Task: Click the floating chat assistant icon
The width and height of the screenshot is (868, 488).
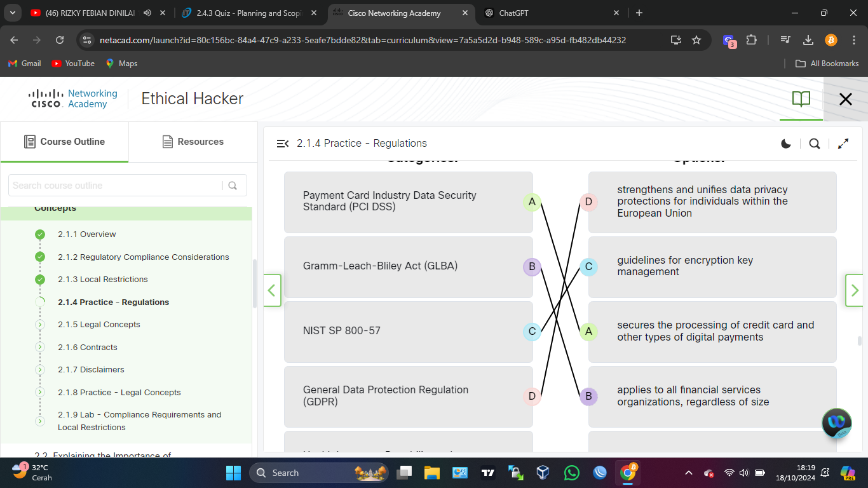Action: (836, 424)
